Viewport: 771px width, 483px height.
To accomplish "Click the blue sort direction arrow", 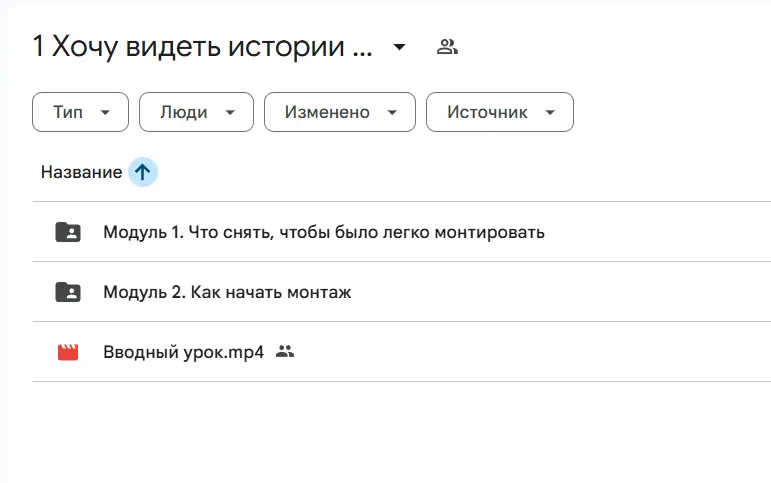I will coord(142,172).
